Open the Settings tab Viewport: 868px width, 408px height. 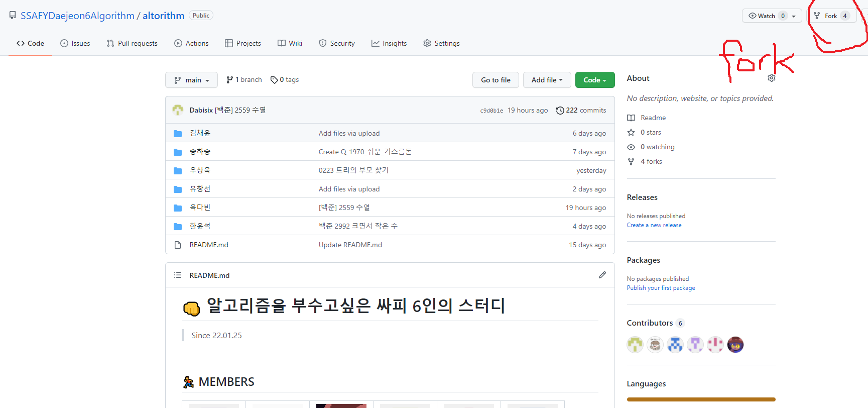point(441,43)
